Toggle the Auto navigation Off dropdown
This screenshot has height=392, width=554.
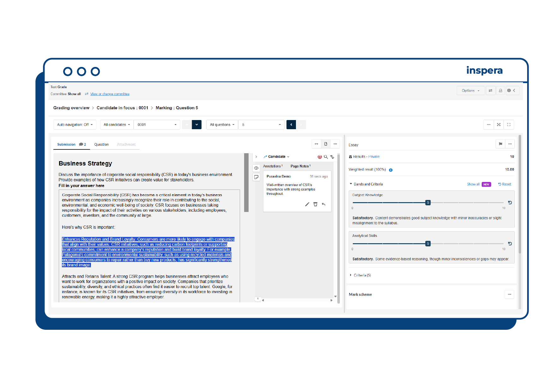pyautogui.click(x=75, y=124)
